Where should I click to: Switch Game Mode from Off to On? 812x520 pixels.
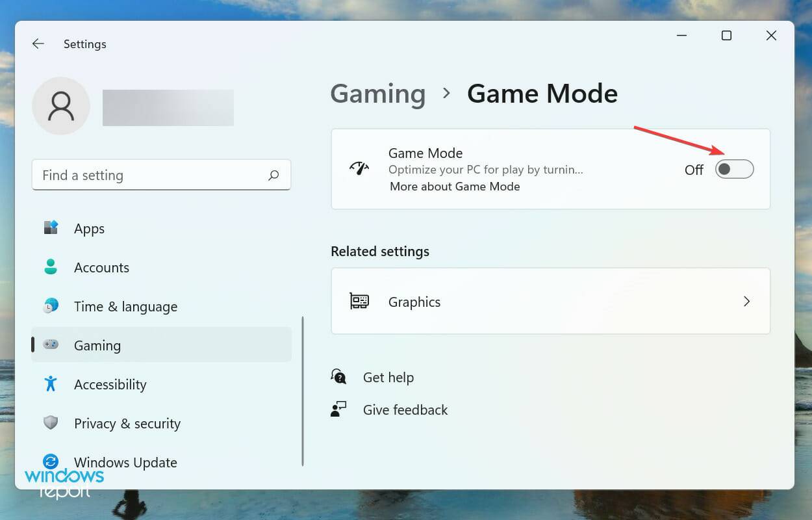pos(733,169)
